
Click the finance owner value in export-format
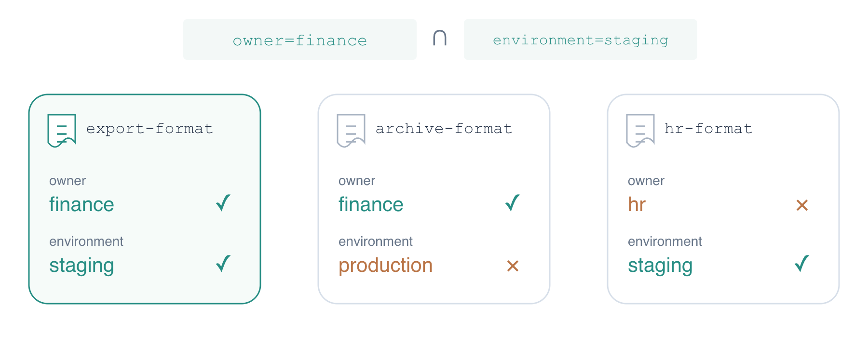point(81,204)
